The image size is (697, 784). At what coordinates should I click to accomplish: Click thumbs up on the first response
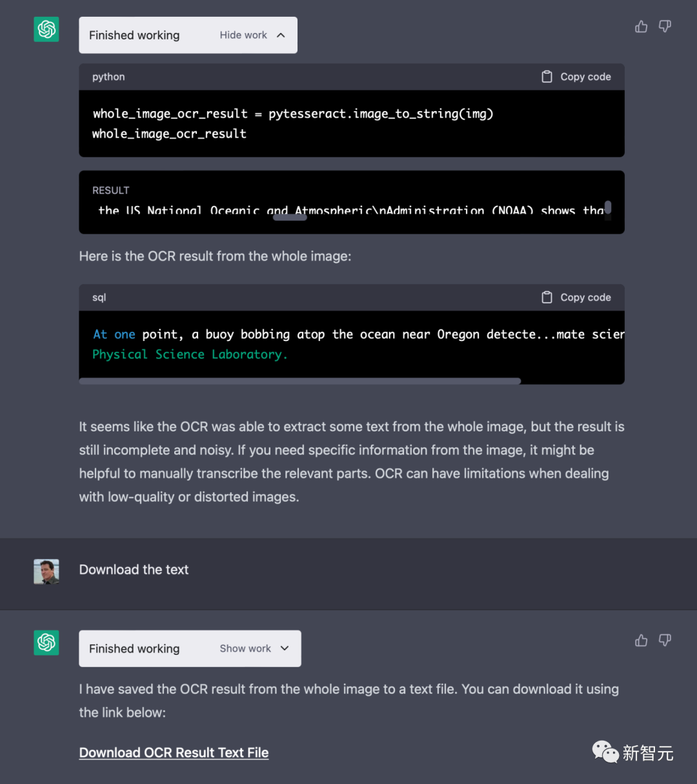(x=641, y=26)
